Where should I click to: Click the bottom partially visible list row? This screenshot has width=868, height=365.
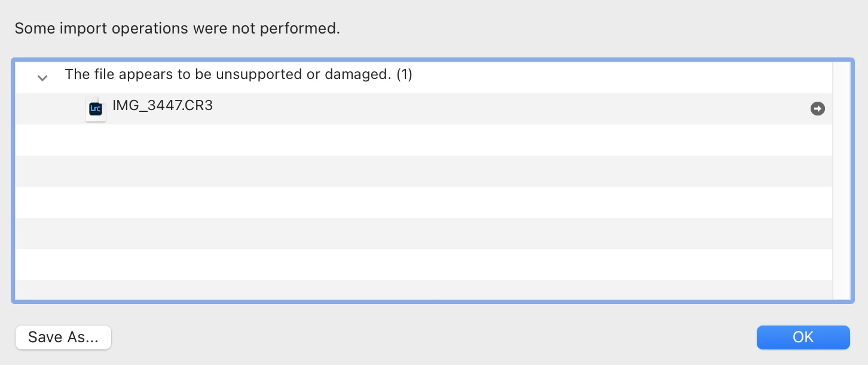[x=418, y=290]
